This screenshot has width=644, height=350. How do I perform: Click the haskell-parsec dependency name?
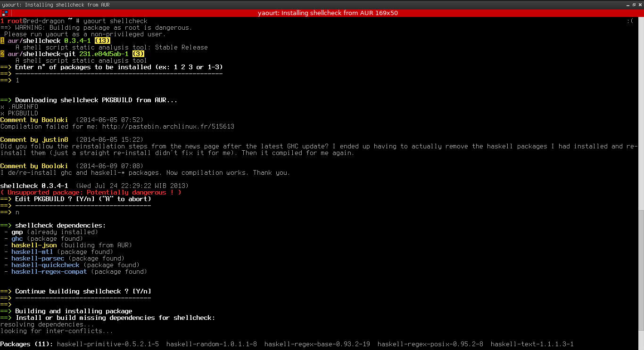click(38, 258)
